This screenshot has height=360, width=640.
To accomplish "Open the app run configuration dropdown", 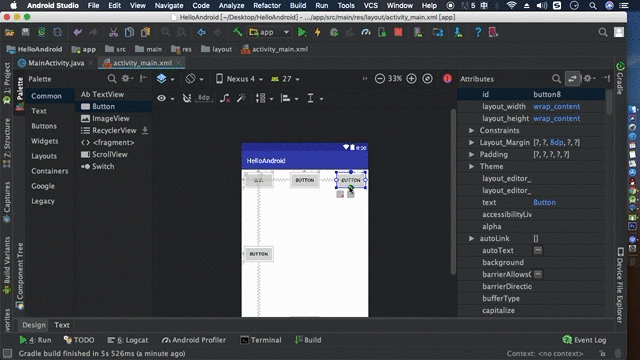I will pyautogui.click(x=269, y=32).
